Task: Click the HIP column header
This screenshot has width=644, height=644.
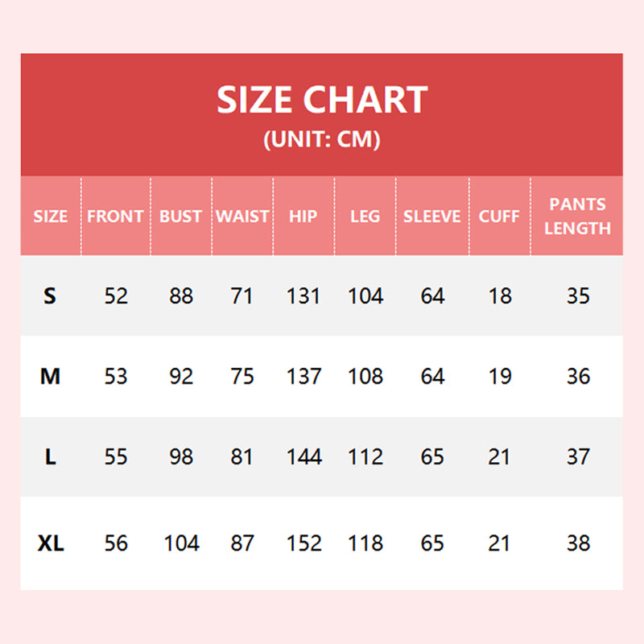Action: (303, 217)
